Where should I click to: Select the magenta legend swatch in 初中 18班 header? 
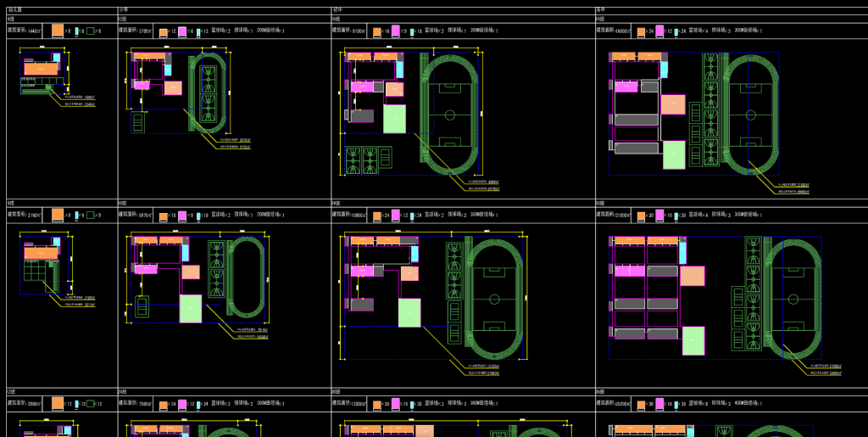(x=395, y=31)
